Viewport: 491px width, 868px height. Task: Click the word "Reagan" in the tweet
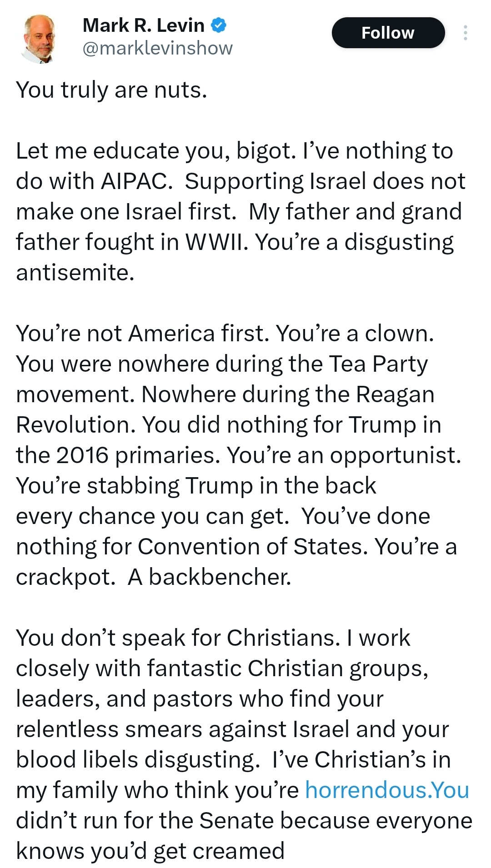point(395,394)
